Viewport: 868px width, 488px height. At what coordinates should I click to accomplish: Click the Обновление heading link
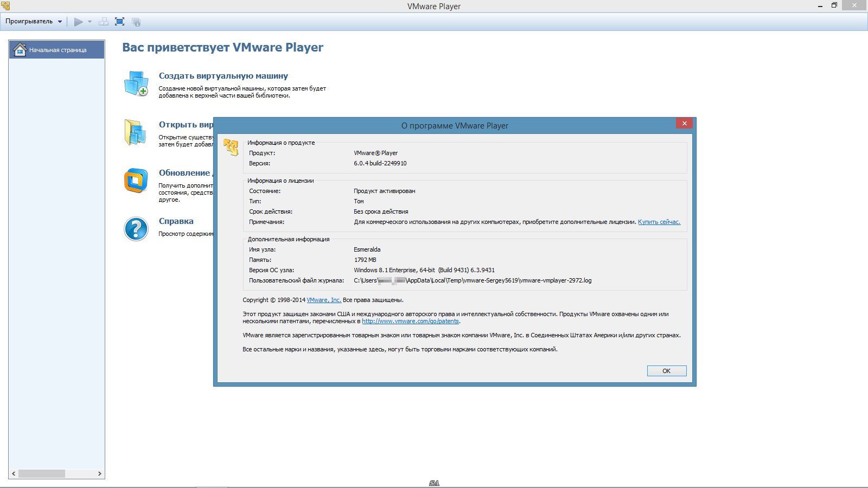tap(184, 173)
